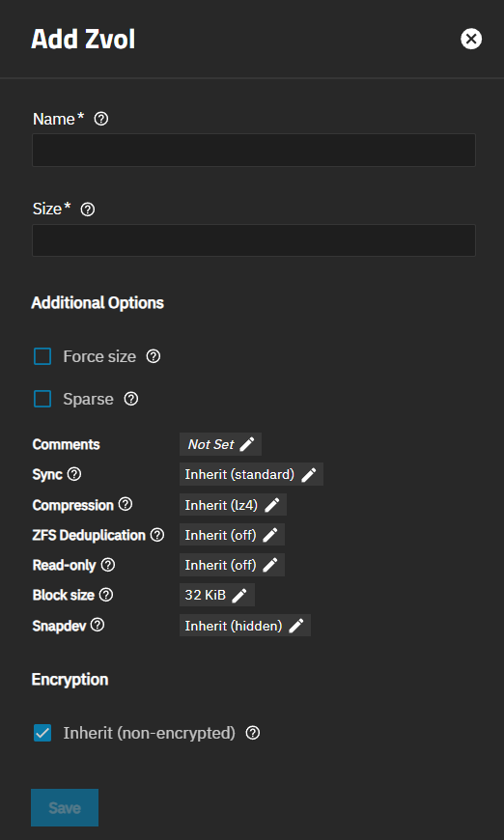
Task: Click the Block size row label
Action: 63,595
